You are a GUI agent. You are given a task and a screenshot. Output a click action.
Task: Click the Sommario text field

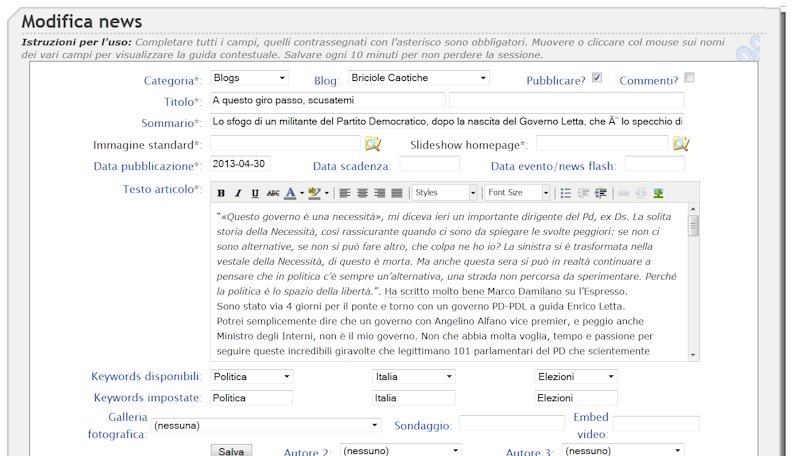coord(447,121)
